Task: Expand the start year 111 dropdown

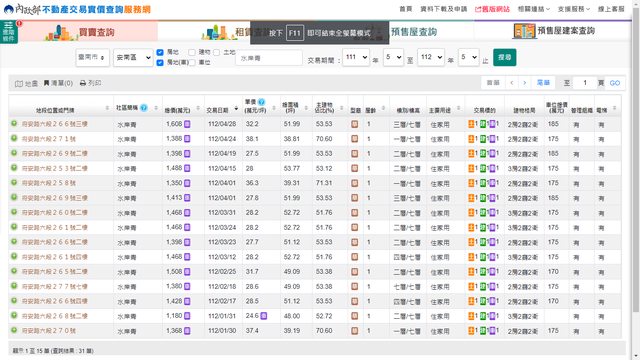Action: pyautogui.click(x=356, y=57)
